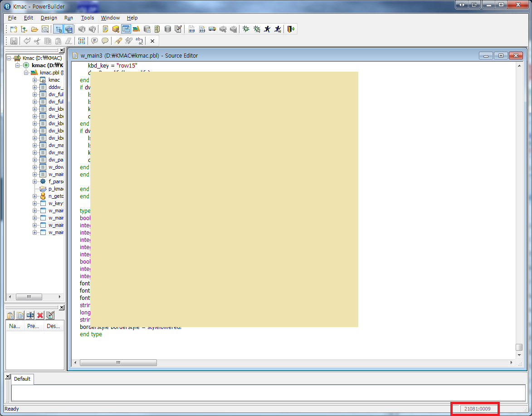Click the Replace text ab-ac icon
This screenshot has height=416, width=532.
click(139, 41)
